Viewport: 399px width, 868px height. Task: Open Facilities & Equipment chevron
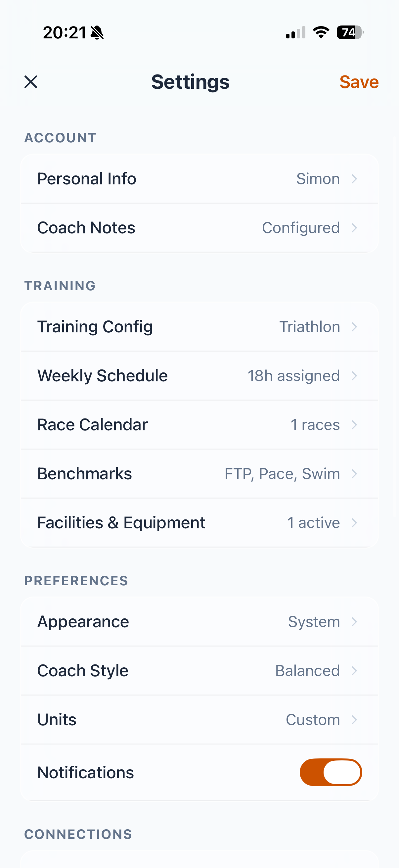point(354,523)
